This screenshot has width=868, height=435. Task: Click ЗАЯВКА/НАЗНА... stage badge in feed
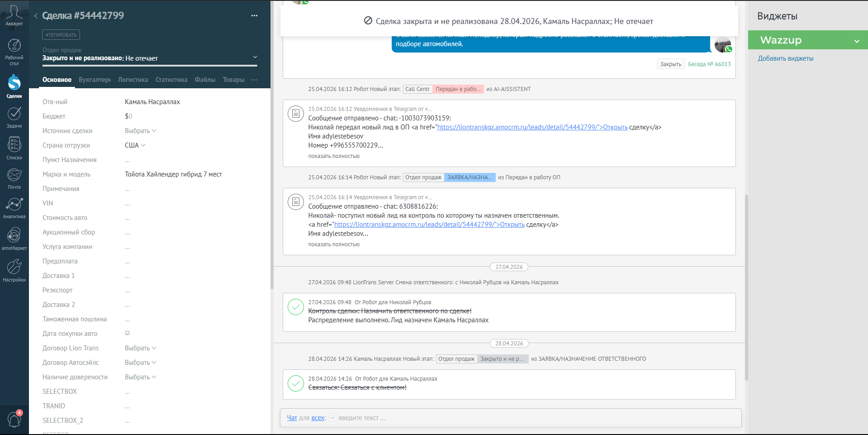470,177
